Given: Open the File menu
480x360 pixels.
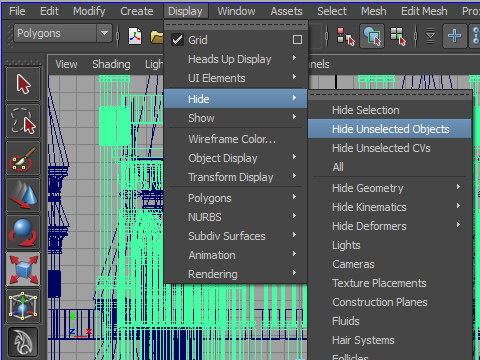Looking at the screenshot, I should click(17, 11).
